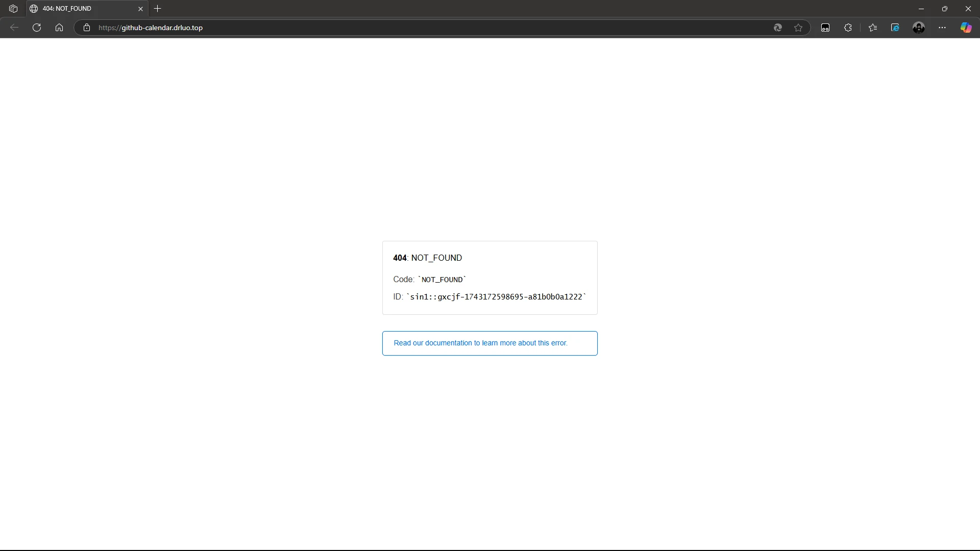Image resolution: width=980 pixels, height=551 pixels.
Task: Open a new tab
Action: (158, 9)
